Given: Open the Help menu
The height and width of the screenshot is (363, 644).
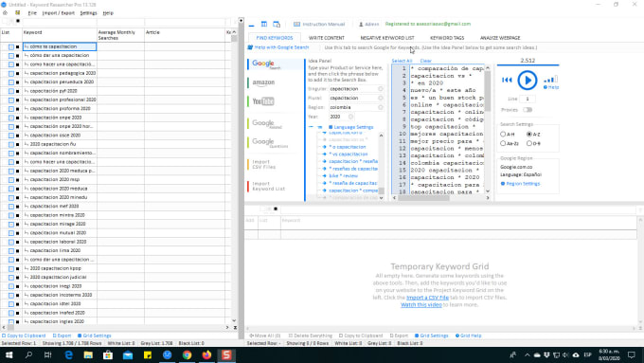Looking at the screenshot, I should pyautogui.click(x=108, y=13).
